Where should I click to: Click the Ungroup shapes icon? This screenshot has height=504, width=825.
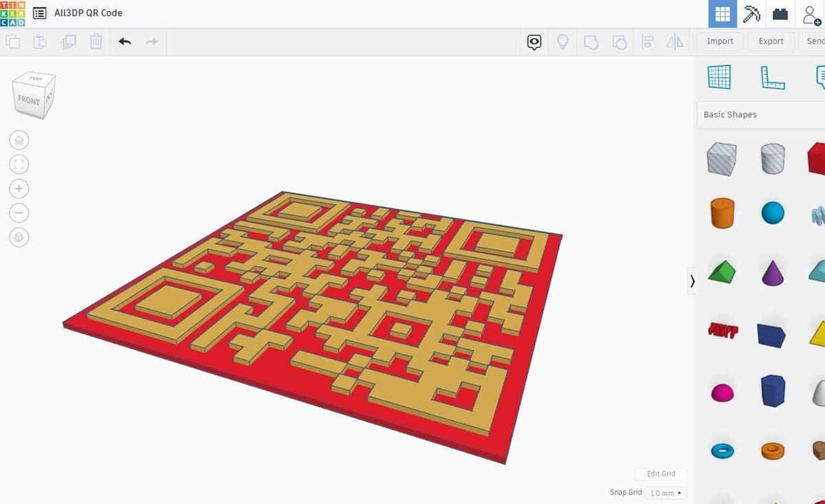[619, 43]
